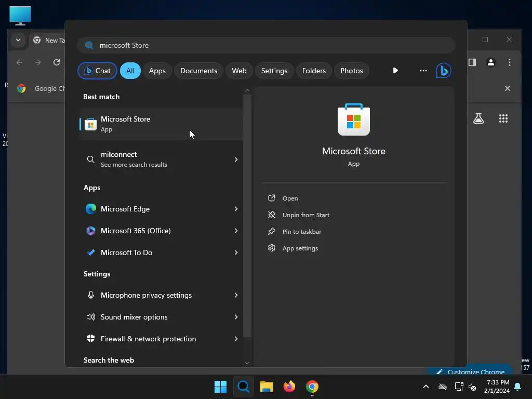
Task: Expand the Microphone privacy settings chevron
Action: tap(236, 295)
